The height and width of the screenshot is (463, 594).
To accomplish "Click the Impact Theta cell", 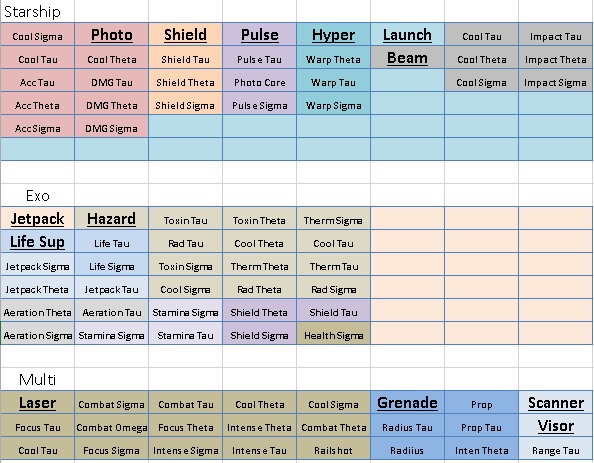I will [555, 59].
